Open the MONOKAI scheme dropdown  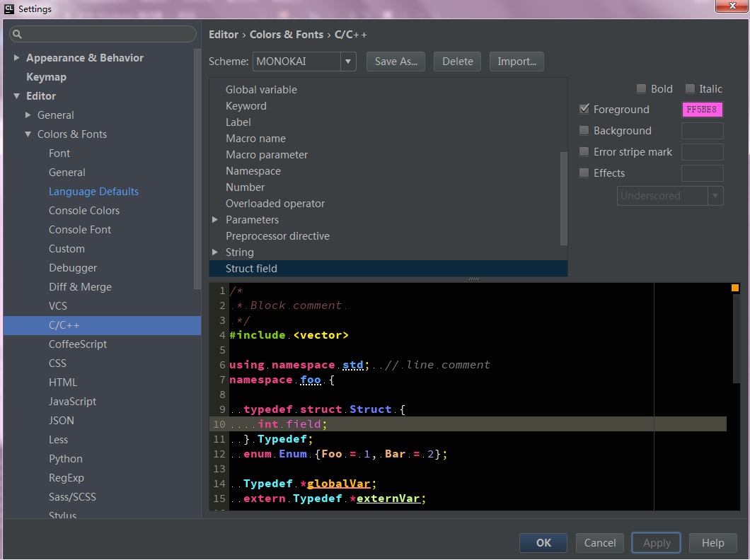[x=348, y=62]
